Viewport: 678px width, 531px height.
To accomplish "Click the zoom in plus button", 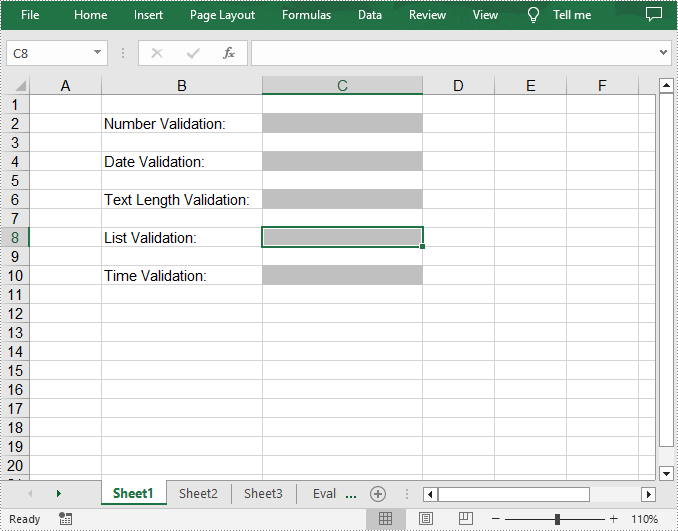I will [x=613, y=518].
